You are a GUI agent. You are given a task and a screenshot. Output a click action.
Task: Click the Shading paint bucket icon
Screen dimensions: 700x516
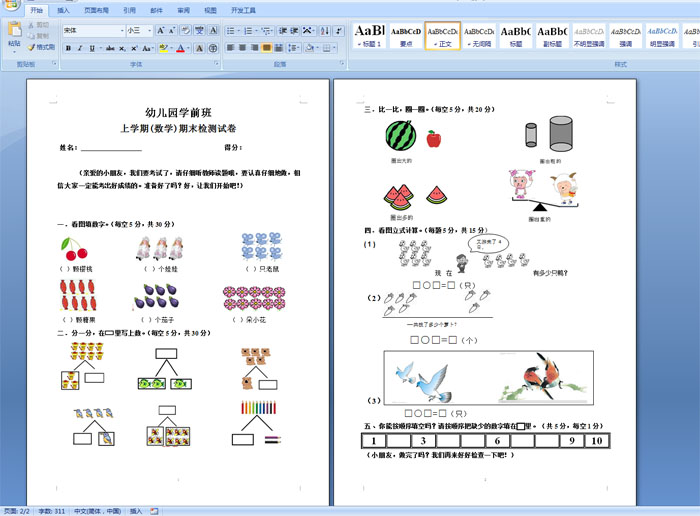tap(309, 48)
